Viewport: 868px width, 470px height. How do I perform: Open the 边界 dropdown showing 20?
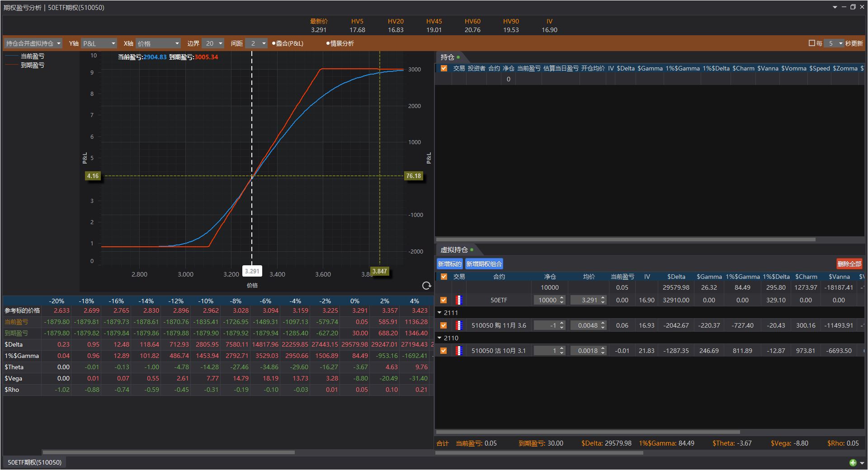click(x=213, y=43)
